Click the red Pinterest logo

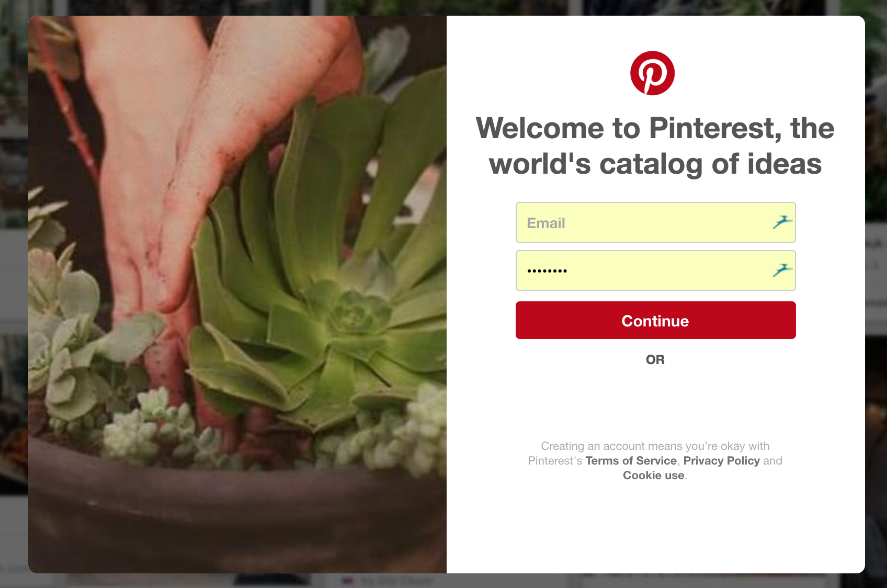point(652,73)
